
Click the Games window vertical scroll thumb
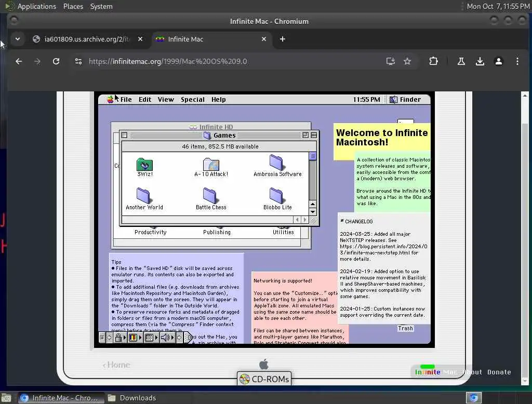(313, 156)
